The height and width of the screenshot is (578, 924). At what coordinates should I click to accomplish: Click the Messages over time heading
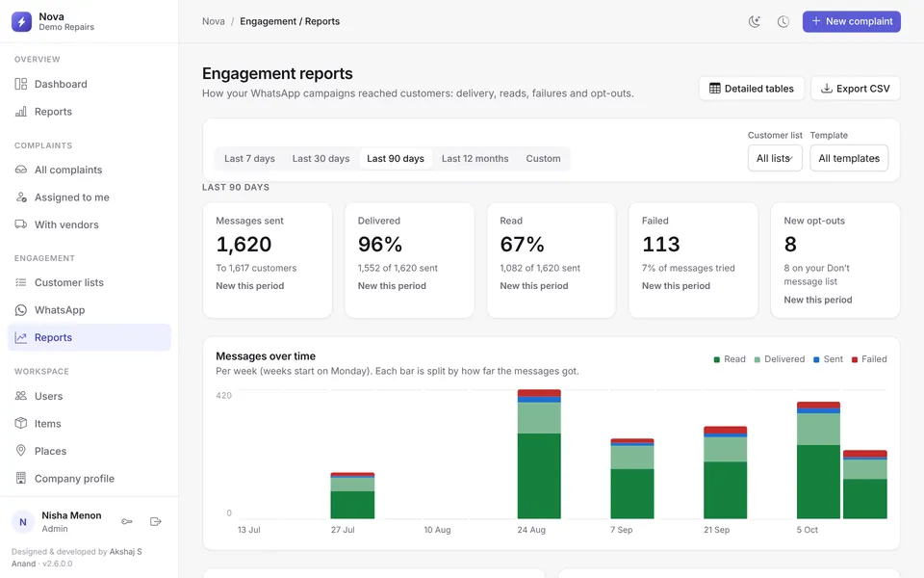266,356
